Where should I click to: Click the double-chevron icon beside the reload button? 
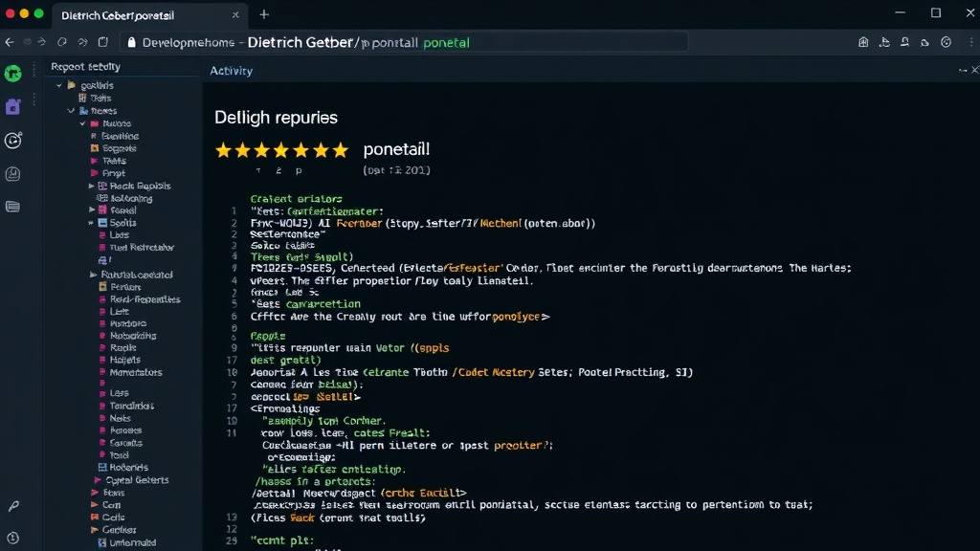tap(82, 42)
